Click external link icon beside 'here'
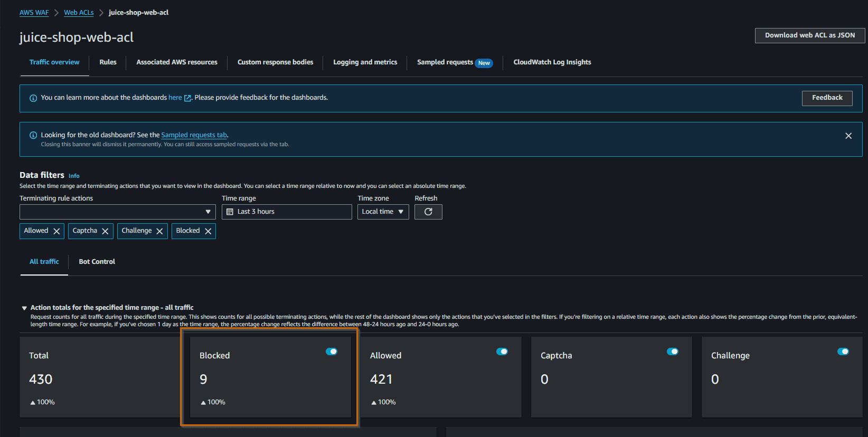 point(187,98)
